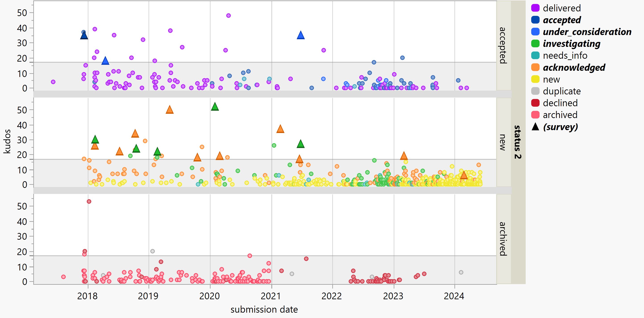Image resolution: width=644 pixels, height=318 pixels.
Task: Click the acknowledged orange legend swatch
Action: point(535,67)
